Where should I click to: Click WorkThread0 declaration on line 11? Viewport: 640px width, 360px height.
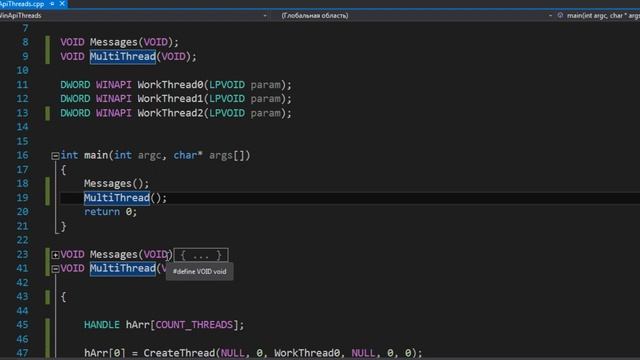170,84
